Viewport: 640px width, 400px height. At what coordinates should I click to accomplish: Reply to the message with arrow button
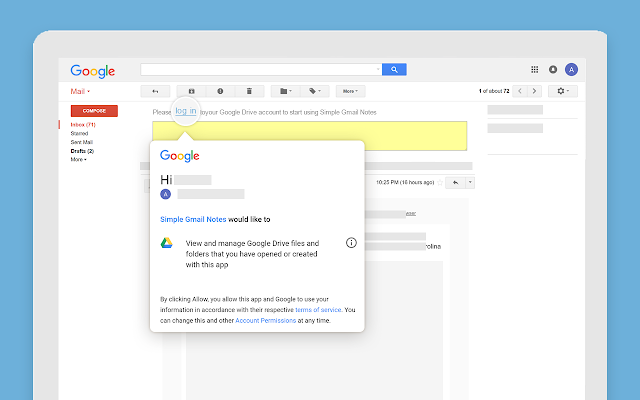(456, 182)
